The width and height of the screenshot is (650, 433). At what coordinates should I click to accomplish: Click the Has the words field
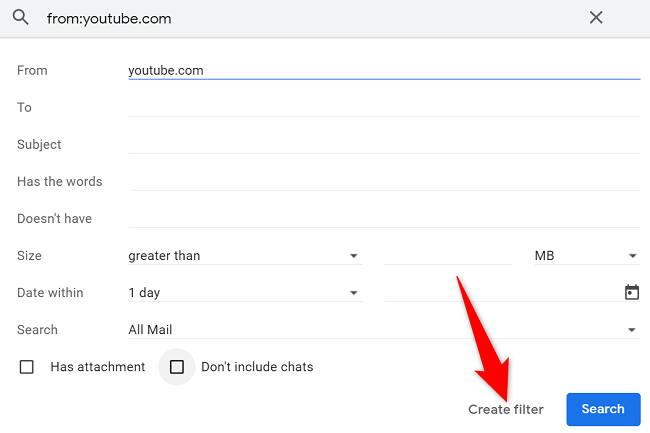384,181
